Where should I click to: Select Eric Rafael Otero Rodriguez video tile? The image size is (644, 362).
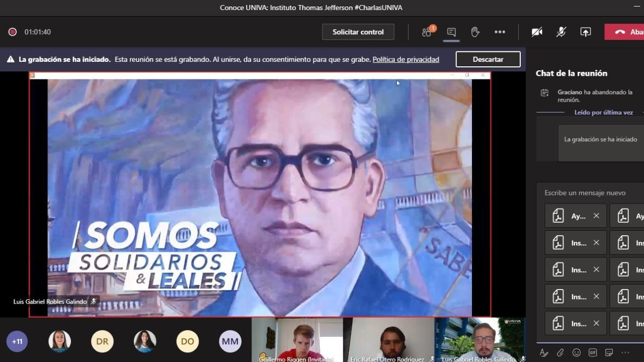point(389,340)
